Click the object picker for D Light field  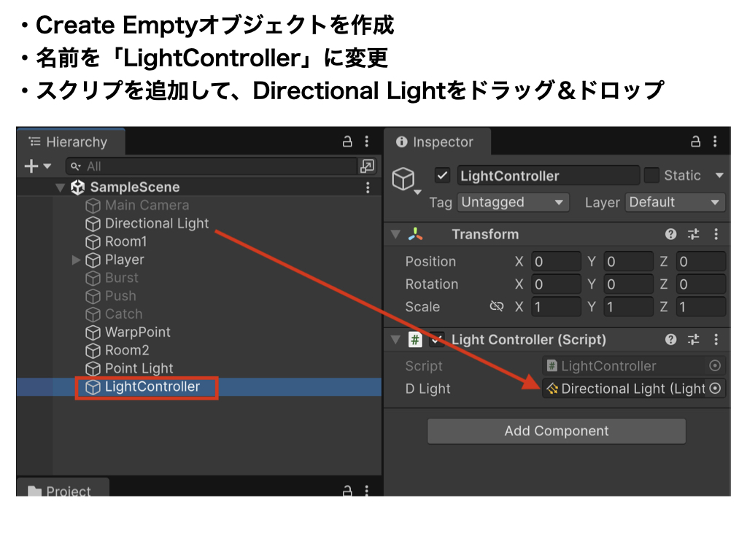pyautogui.click(x=715, y=389)
